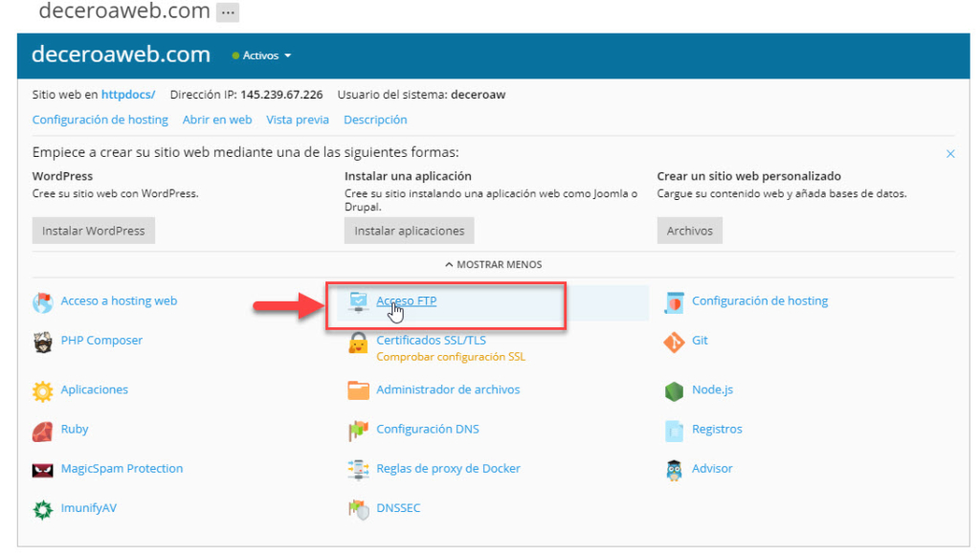Click the Descripción link
980x555 pixels.
375,120
